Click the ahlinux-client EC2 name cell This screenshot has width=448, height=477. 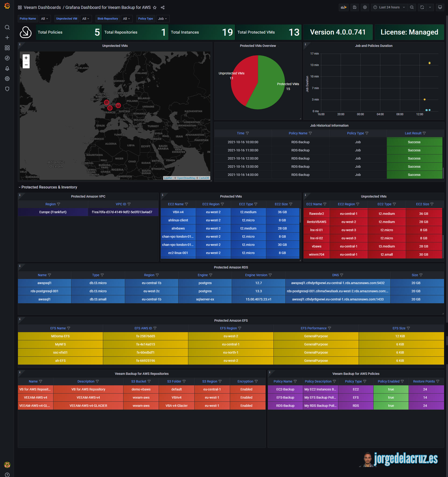178,220
